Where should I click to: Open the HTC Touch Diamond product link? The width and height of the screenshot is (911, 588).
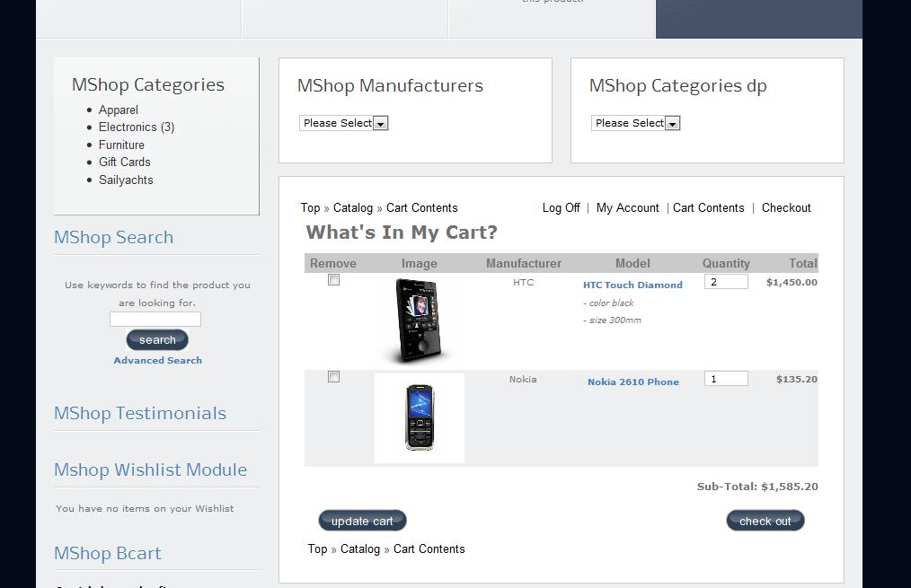[x=632, y=285]
